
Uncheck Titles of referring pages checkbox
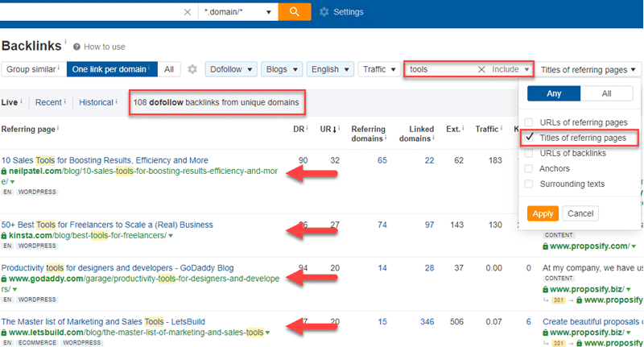(x=529, y=138)
